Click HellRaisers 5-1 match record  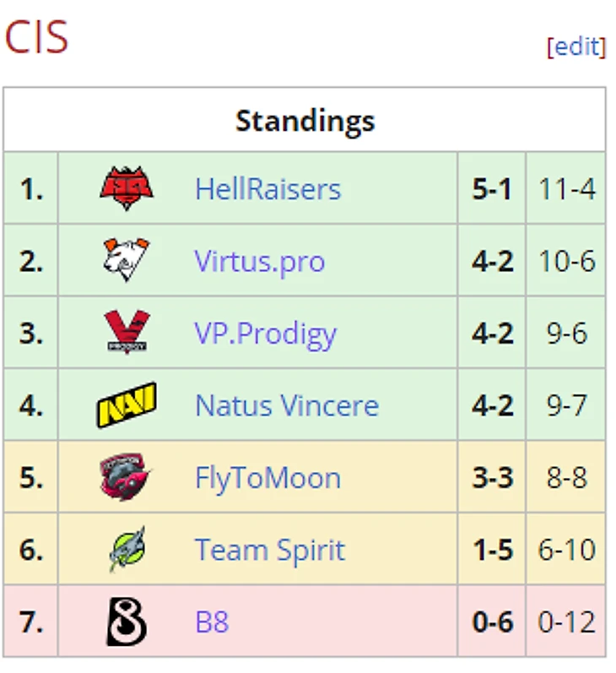coord(492,188)
